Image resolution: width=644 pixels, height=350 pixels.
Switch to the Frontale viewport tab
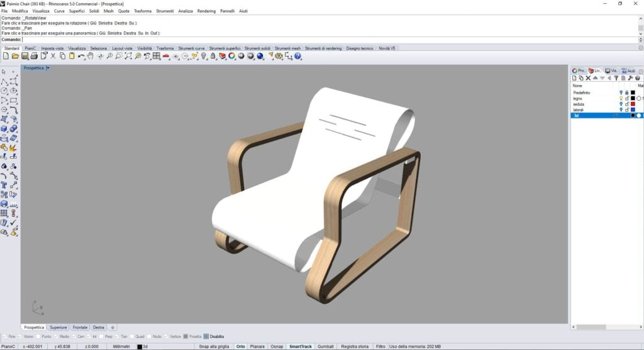click(x=80, y=327)
